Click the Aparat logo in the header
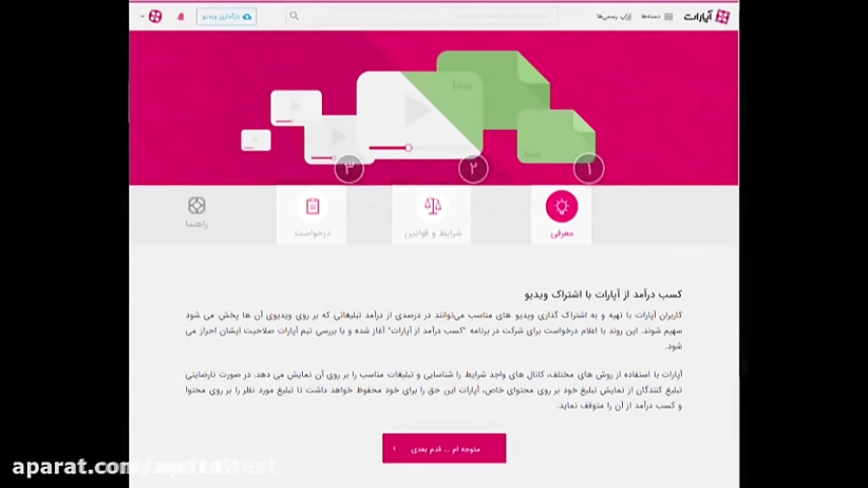The height and width of the screenshot is (488, 868). pyautogui.click(x=707, y=16)
